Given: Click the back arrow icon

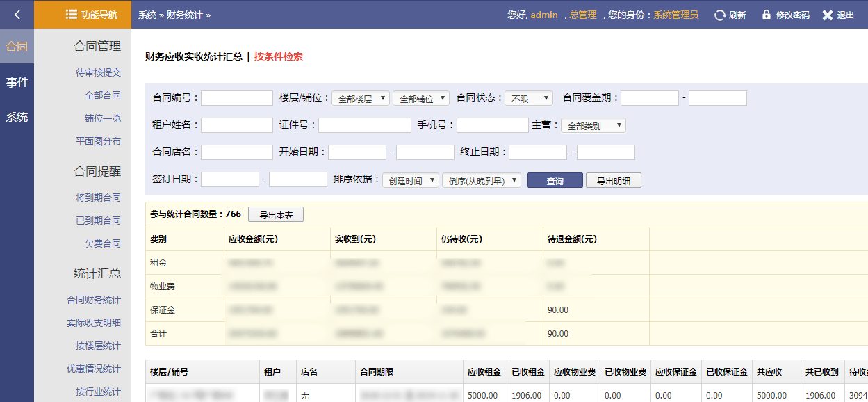Looking at the screenshot, I should (17, 14).
